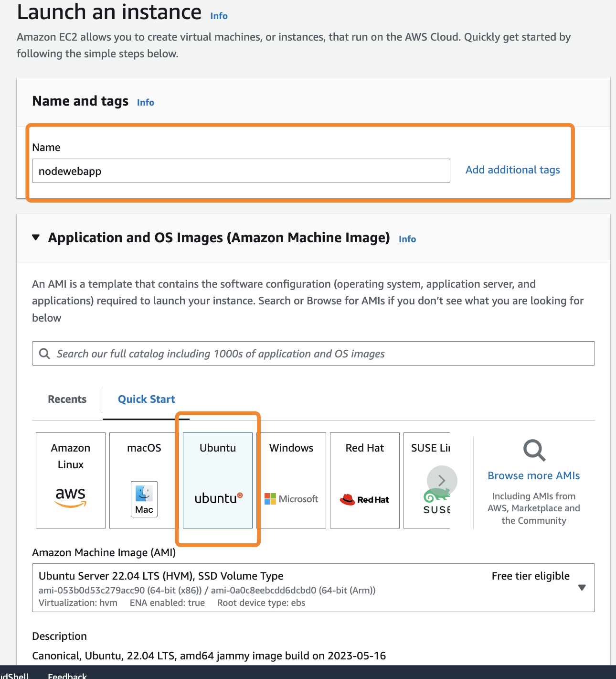Click the search magnifier icon in catalog field
Screen dimensions: 616x679
coord(44,354)
